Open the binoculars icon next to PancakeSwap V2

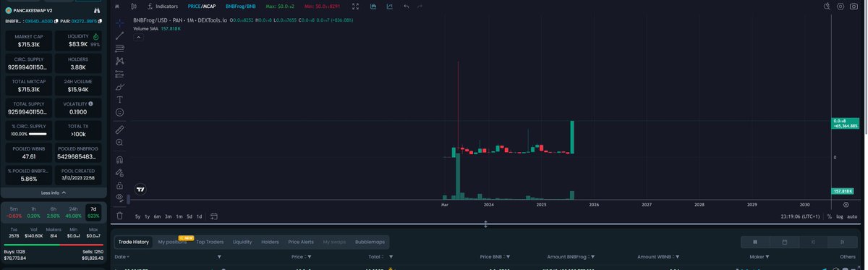coord(96,11)
